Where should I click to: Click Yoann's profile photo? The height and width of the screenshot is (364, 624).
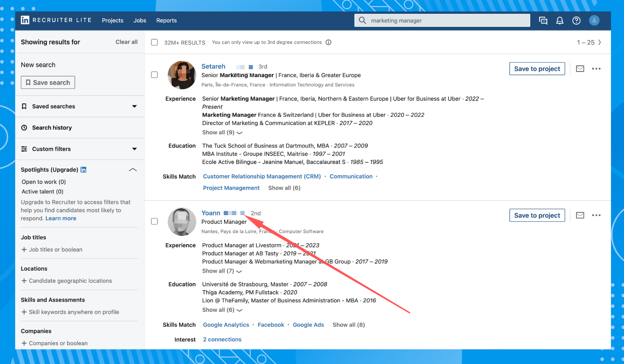182,222
